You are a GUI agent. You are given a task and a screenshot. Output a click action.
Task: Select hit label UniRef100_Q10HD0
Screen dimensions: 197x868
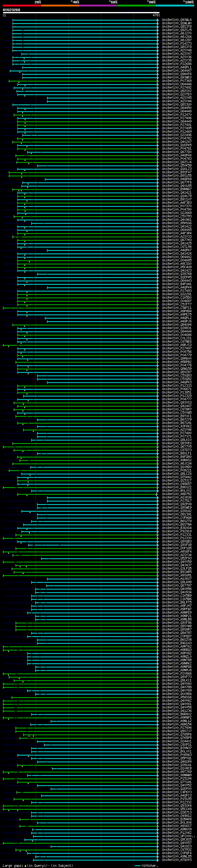coord(177,467)
